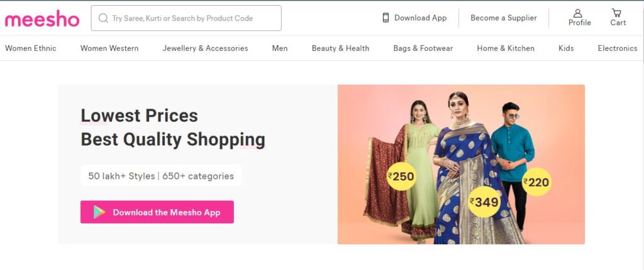Image resolution: width=644 pixels, height=270 pixels.
Task: Click the ₹220 price badge
Action: tap(536, 182)
